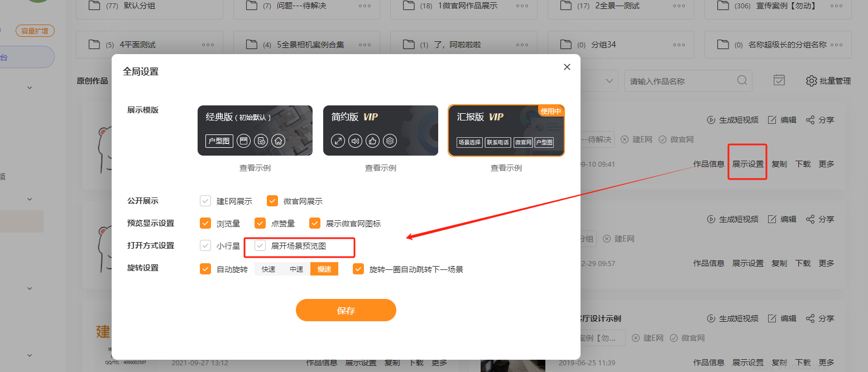868x372 pixels.
Task: Disable the 自动旋转 checkbox
Action: (x=205, y=269)
